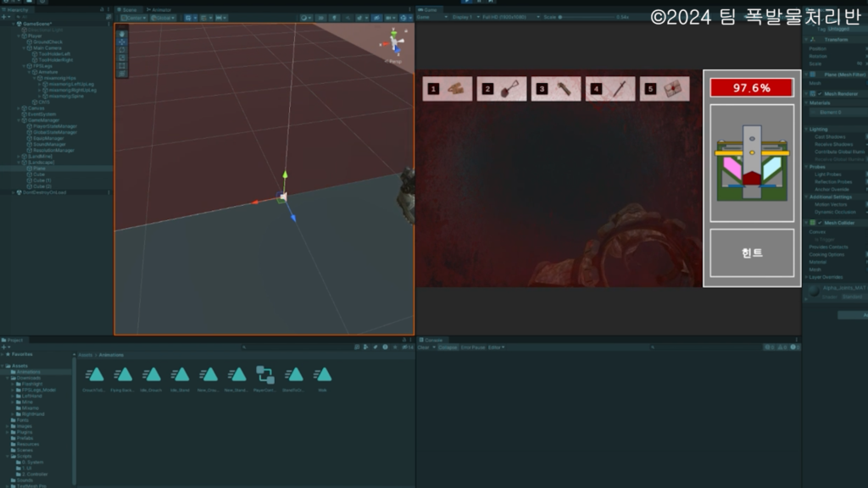The width and height of the screenshot is (868, 488).
Task: Choose the Rect tool in Scene toolbar
Action: (122, 65)
